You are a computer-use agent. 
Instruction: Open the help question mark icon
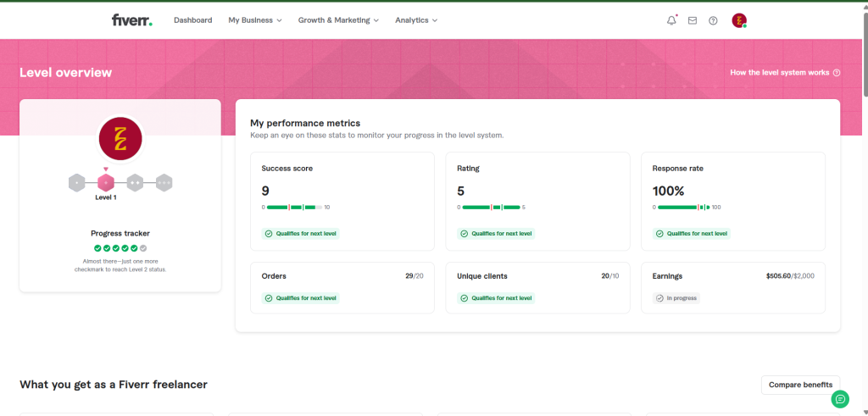click(713, 20)
